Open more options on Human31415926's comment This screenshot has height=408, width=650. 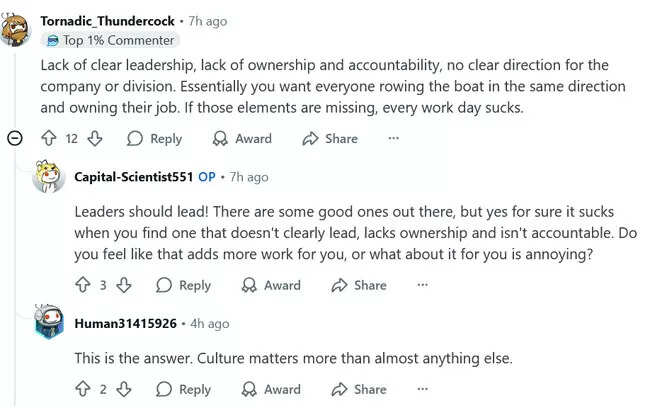pyautogui.click(x=422, y=389)
